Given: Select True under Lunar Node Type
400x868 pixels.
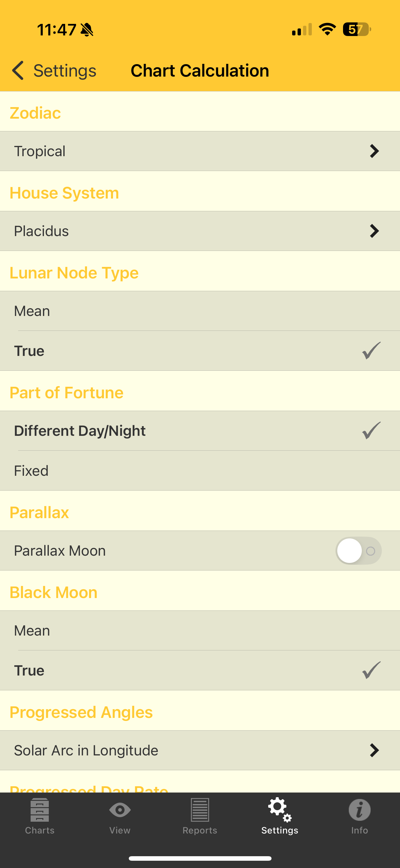Looking at the screenshot, I should click(200, 351).
